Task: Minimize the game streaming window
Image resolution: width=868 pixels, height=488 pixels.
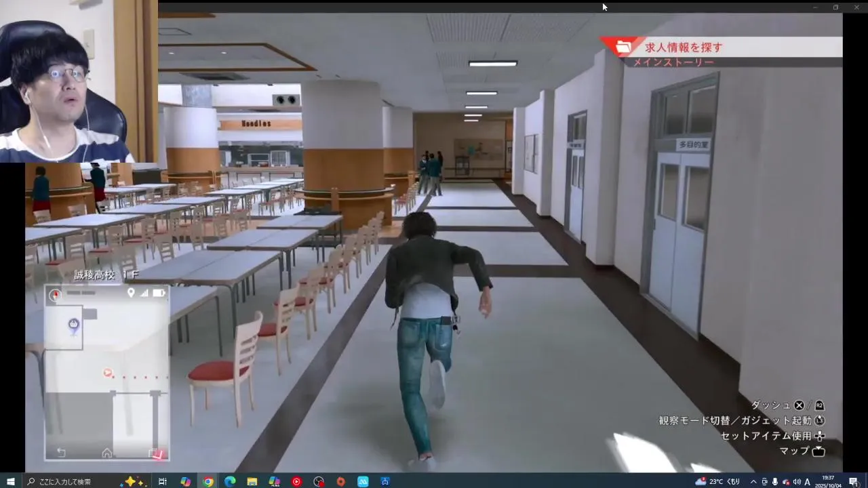Action: pos(816,7)
